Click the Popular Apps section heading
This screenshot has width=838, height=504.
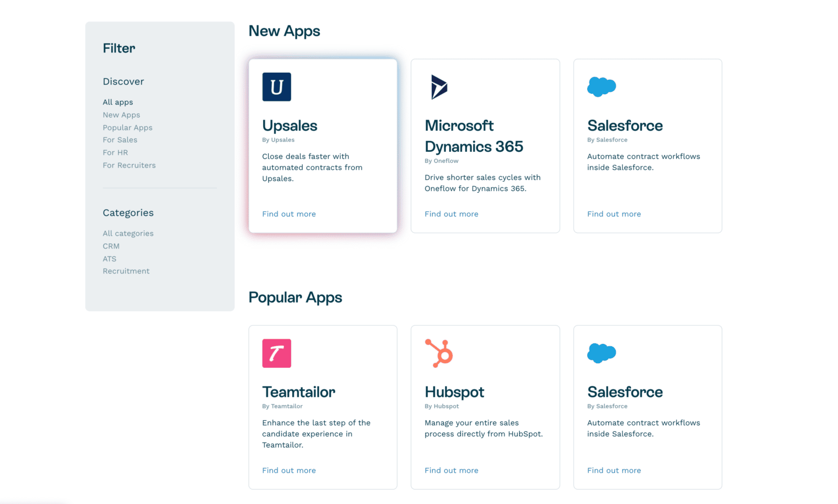[295, 297]
